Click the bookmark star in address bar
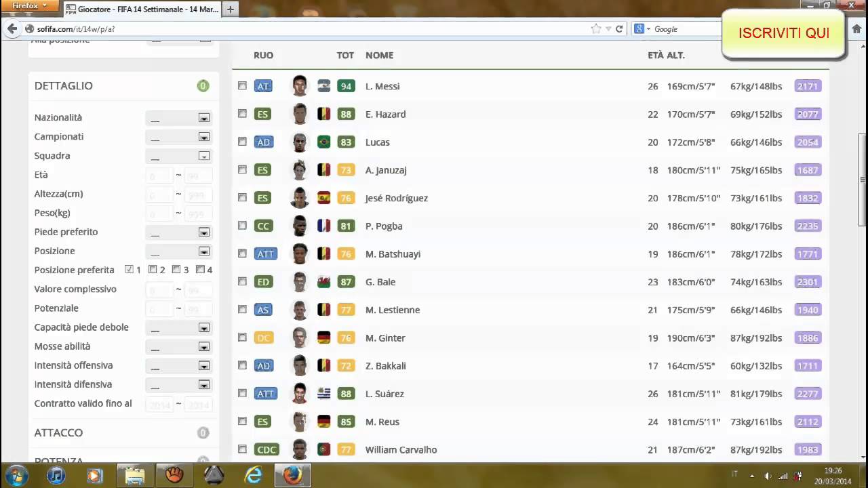This screenshot has height=488, width=868. pyautogui.click(x=596, y=29)
